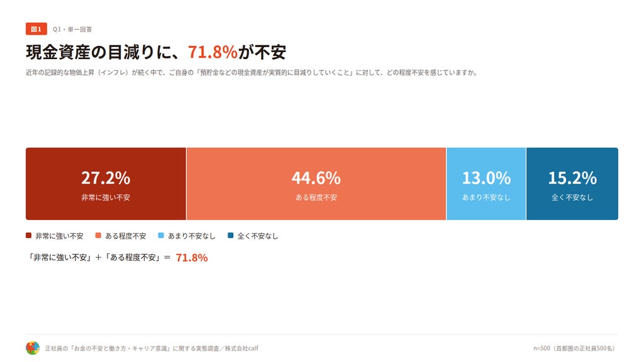Click the red 図1 badge
Image resolution: width=644 pixels, height=362 pixels.
tap(36, 29)
